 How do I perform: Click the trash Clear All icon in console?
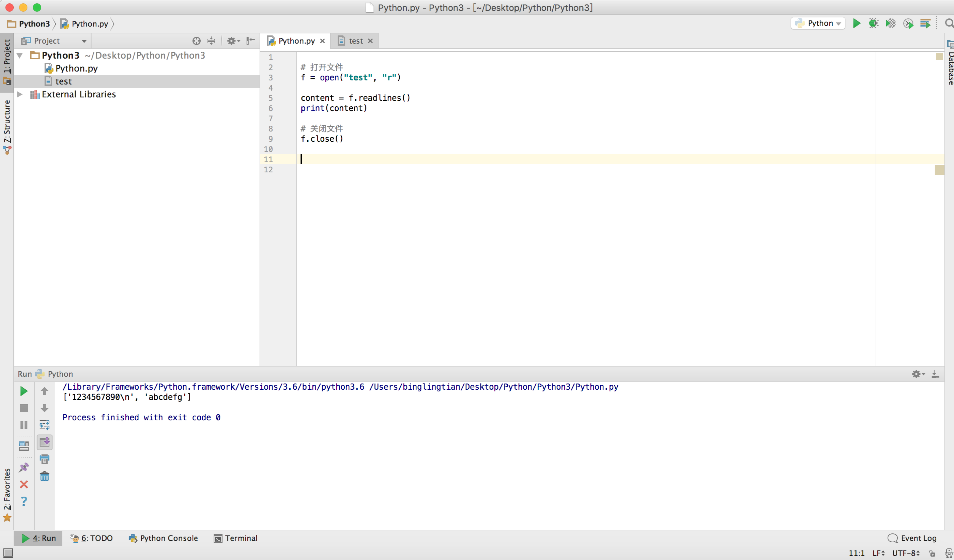tap(44, 477)
